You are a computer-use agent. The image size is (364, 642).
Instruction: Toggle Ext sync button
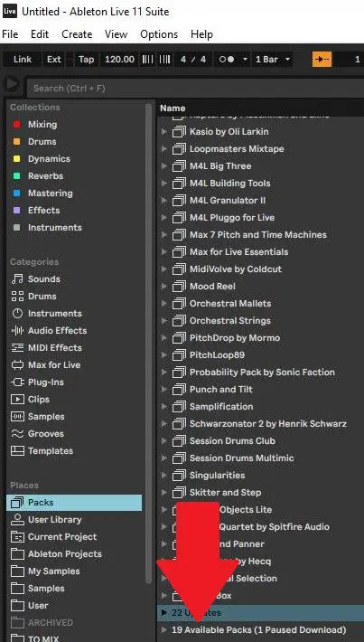click(x=53, y=60)
